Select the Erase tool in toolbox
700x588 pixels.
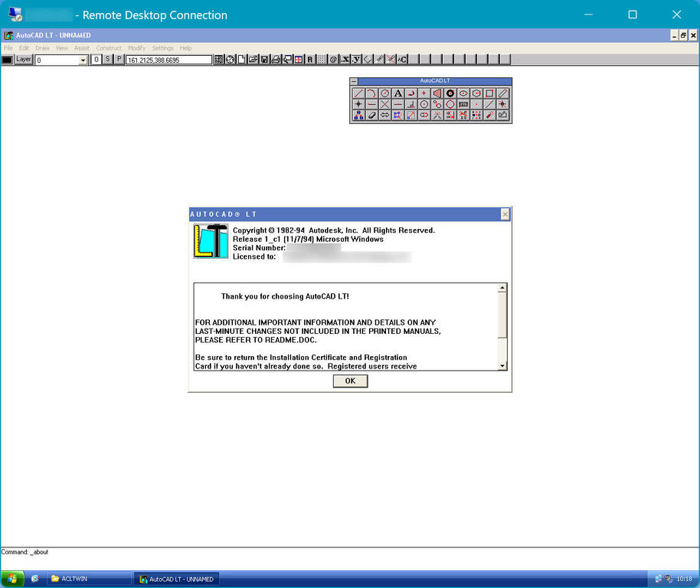[x=371, y=116]
